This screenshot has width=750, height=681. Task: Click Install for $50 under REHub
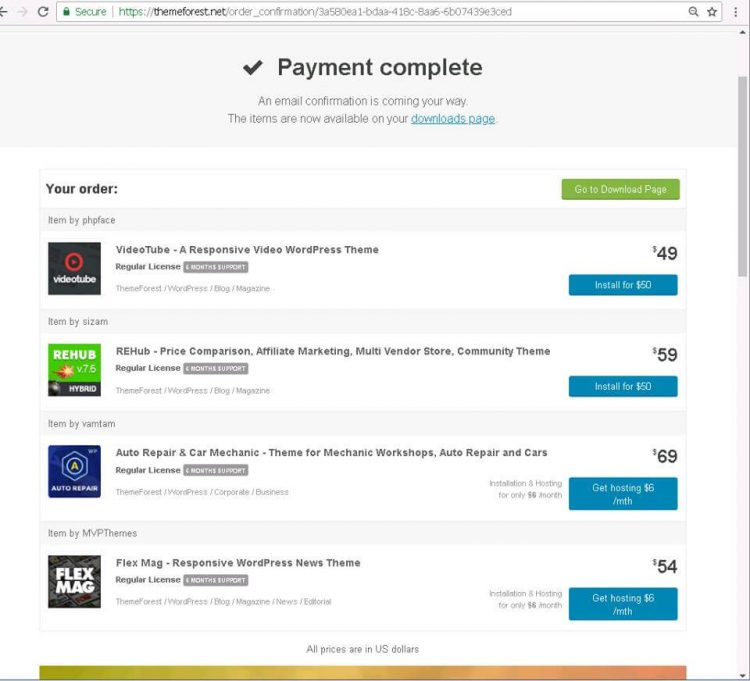[623, 386]
